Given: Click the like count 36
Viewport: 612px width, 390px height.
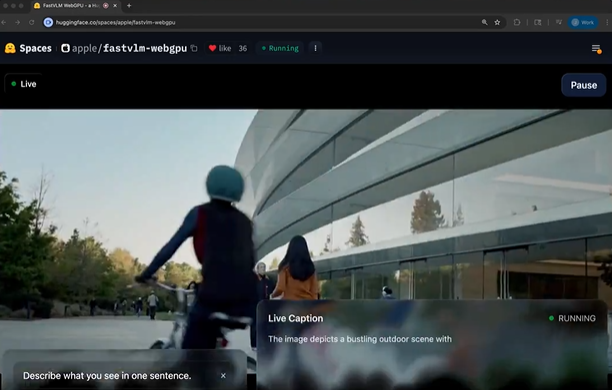Looking at the screenshot, I should 243,48.
